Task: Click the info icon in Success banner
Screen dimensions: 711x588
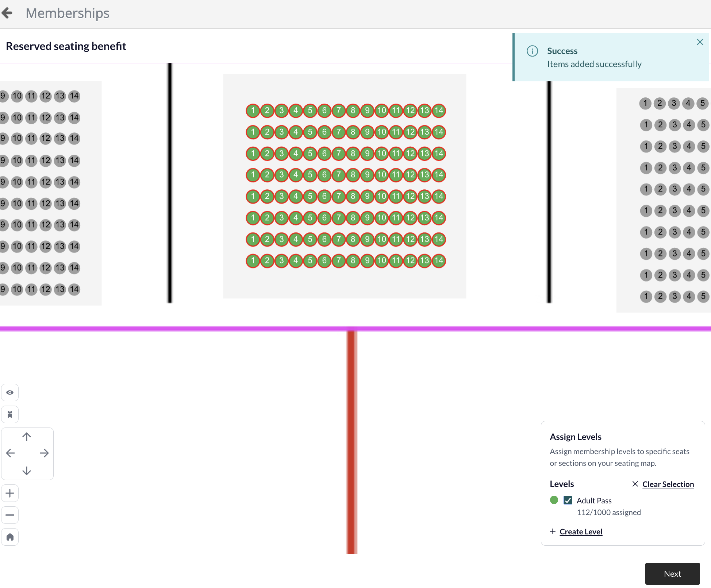Action: tap(532, 51)
